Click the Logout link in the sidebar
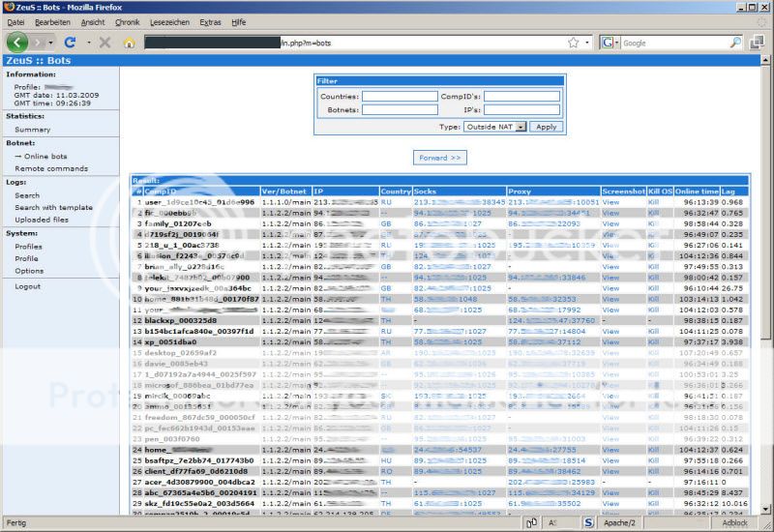The height and width of the screenshot is (532, 774). 28,286
